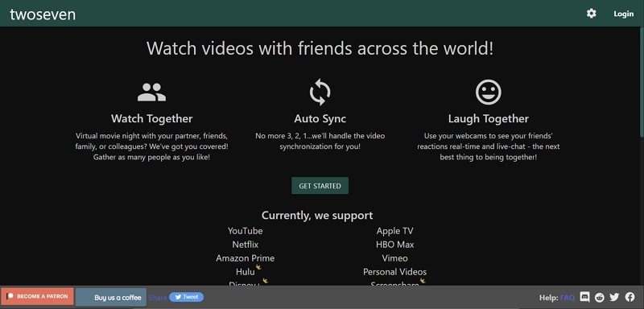Screen dimensions: 644x309
Task: Click the Watch Together people icon
Action: click(151, 93)
